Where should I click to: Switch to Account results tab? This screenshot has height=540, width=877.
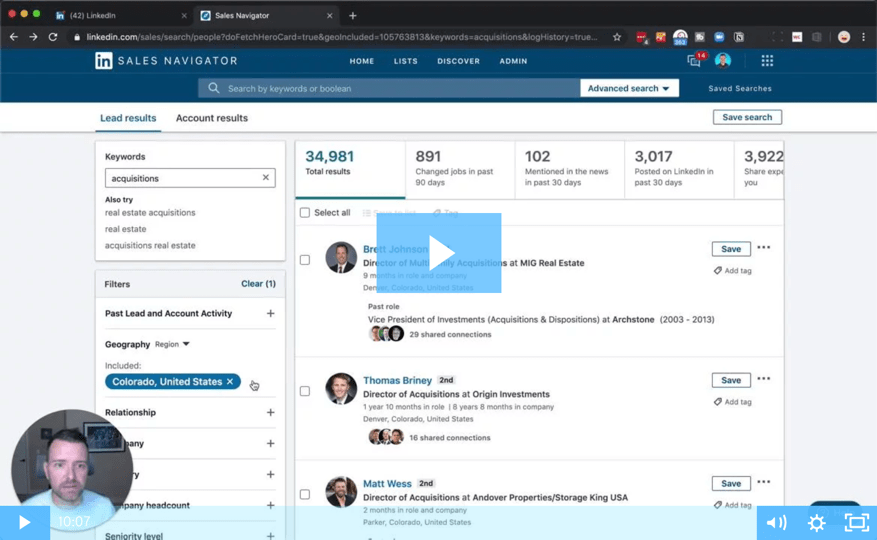coord(211,118)
